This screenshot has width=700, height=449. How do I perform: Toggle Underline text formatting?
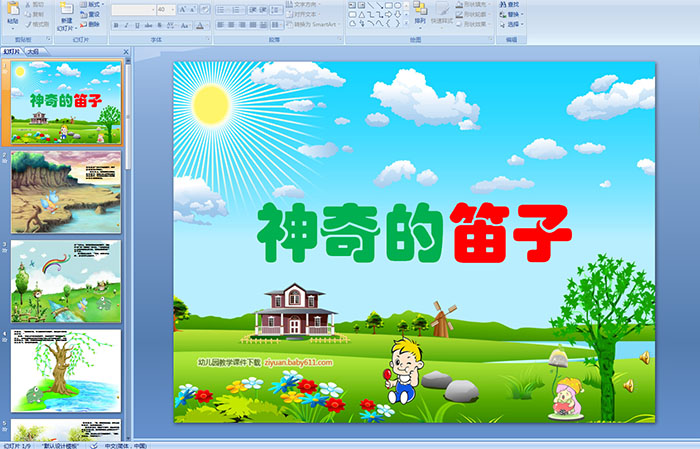click(135, 25)
